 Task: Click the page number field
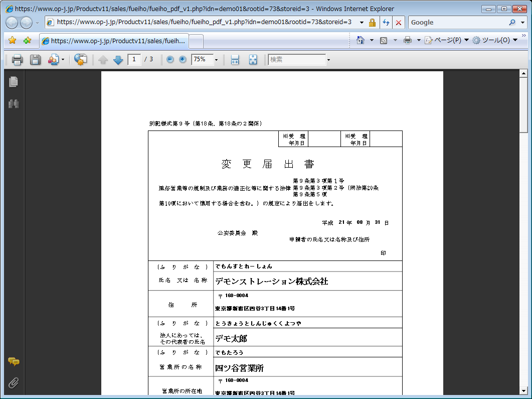click(134, 59)
